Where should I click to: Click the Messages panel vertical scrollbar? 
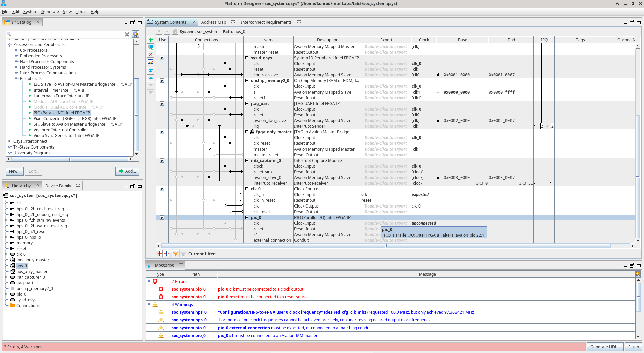pyautogui.click(x=638, y=297)
